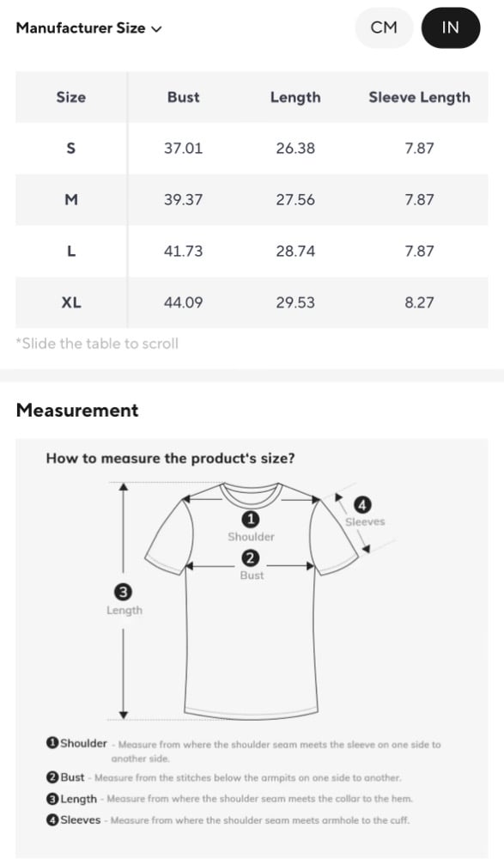Click the Bust legend bullet icon
504x859 pixels.
(52, 777)
